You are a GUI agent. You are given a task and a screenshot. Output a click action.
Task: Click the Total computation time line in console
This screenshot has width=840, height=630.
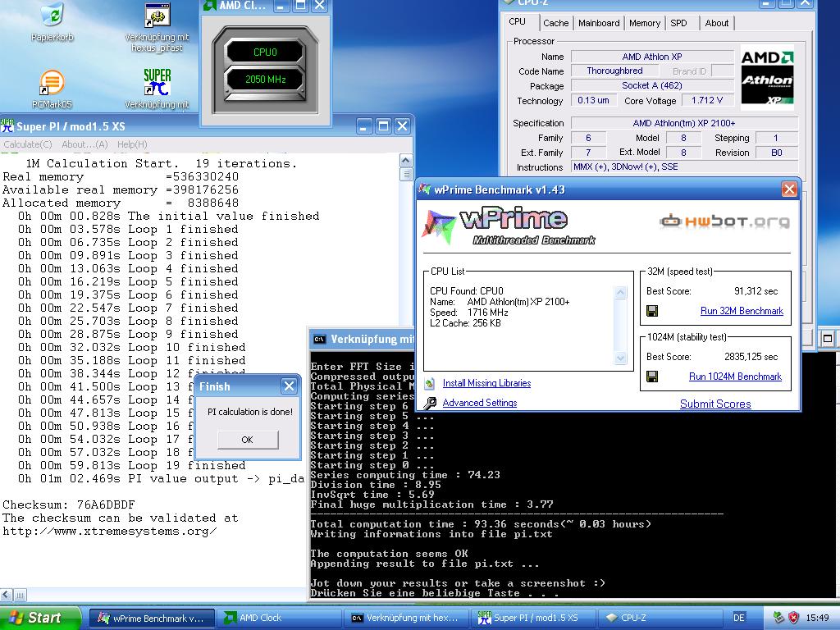pyautogui.click(x=481, y=524)
